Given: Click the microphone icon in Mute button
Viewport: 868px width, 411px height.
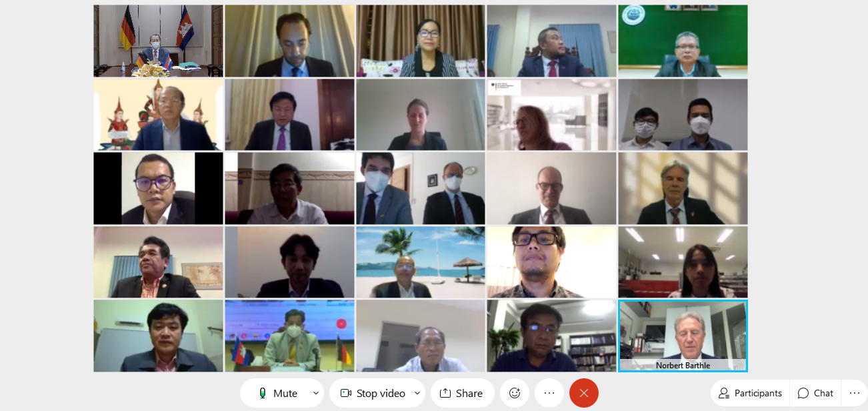Looking at the screenshot, I should (263, 393).
